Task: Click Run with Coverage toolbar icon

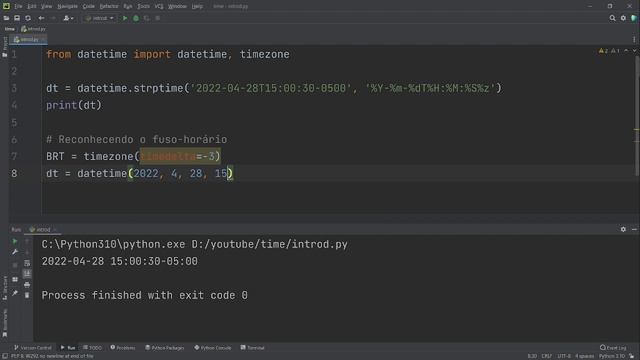Action: (147, 18)
